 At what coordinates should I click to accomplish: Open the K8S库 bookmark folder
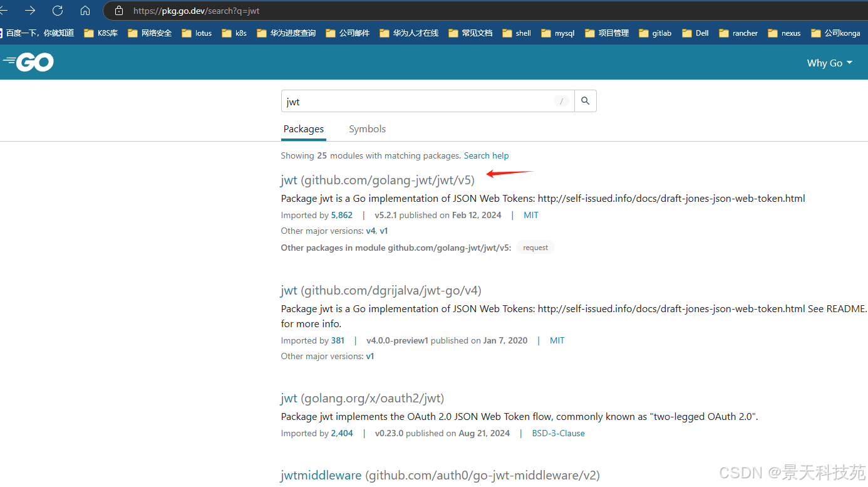[101, 33]
